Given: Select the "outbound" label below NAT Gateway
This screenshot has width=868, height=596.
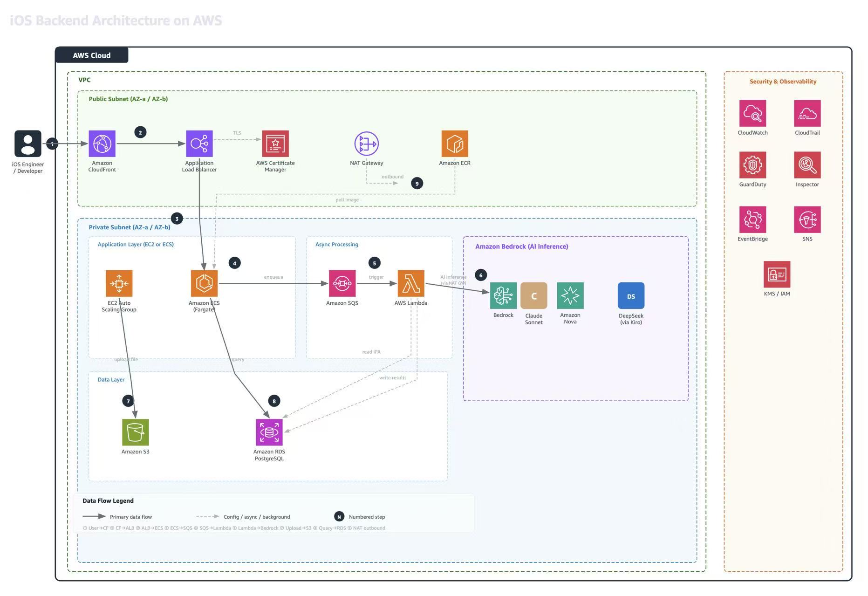Looking at the screenshot, I should point(393,177).
